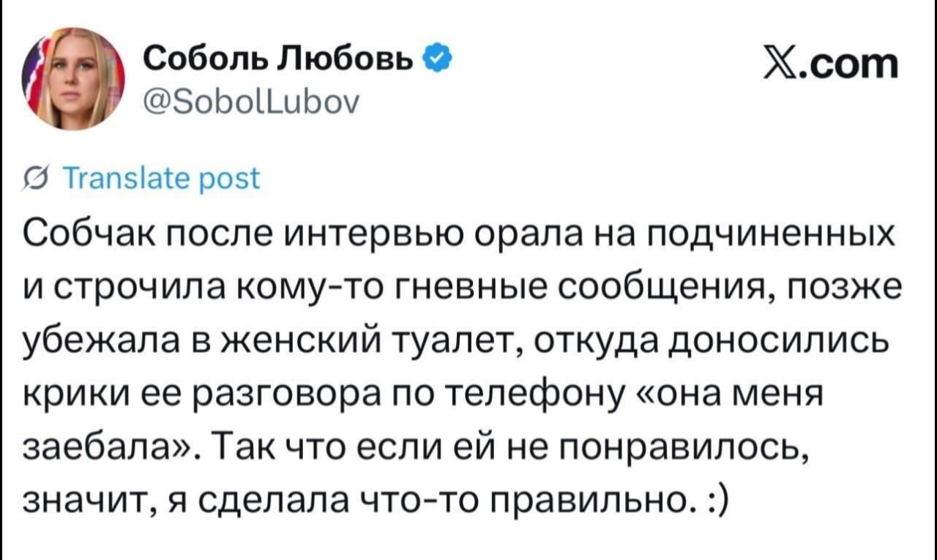This screenshot has width=937, height=560.
Task: Click the crossed-circle translate icon
Action: 34,179
